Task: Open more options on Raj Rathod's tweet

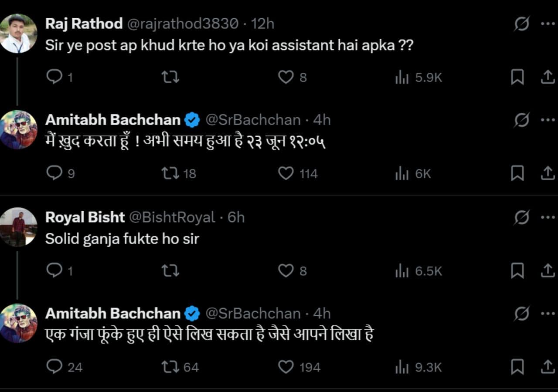Action: point(548,24)
